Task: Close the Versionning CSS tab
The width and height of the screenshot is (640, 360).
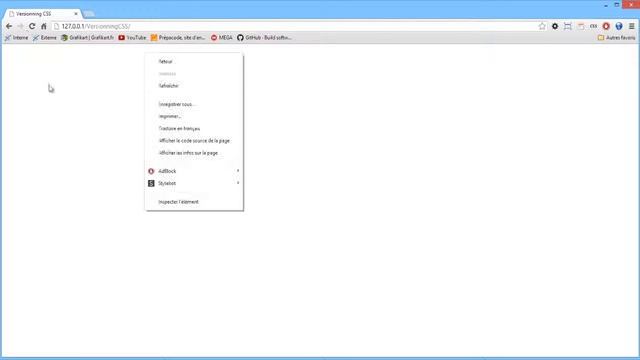Action: click(76, 14)
